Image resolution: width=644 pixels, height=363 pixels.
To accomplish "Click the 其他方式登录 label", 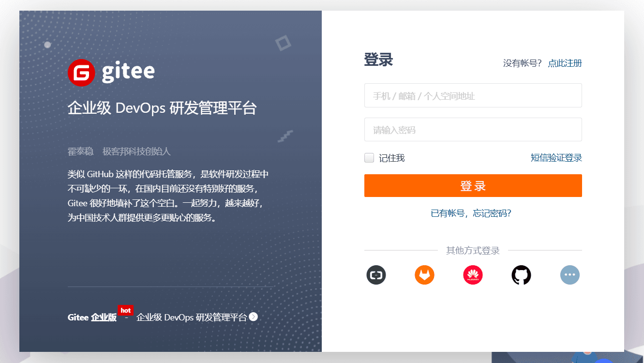I will tap(473, 251).
